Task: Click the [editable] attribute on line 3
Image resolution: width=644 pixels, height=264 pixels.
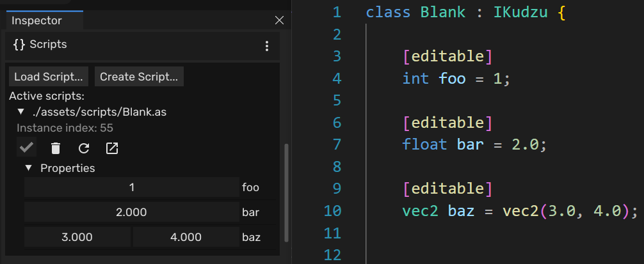Action: 447,56
